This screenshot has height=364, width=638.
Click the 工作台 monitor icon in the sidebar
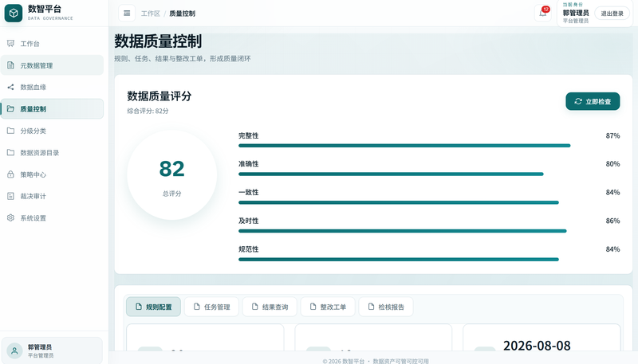point(10,44)
